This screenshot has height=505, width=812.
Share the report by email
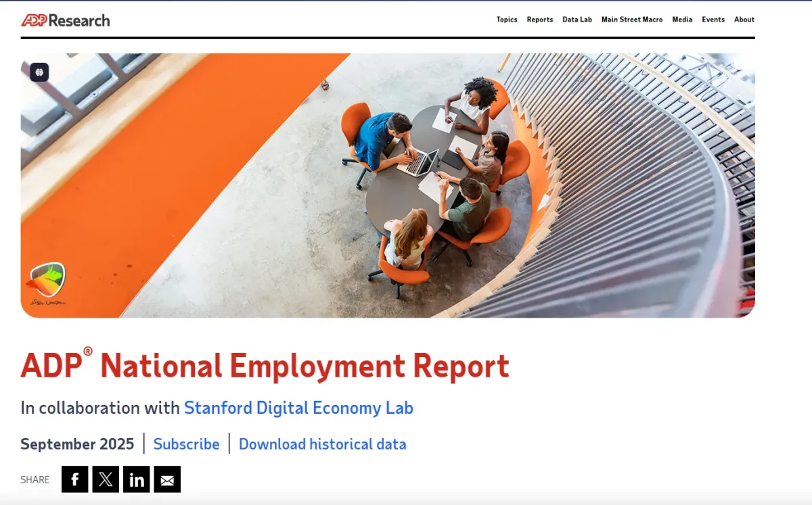(x=167, y=479)
